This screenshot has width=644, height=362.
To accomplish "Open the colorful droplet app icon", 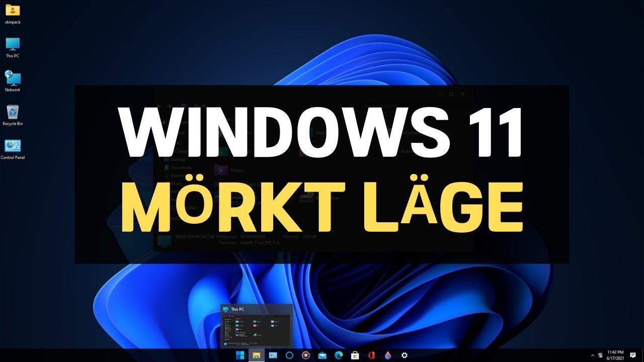I will [x=387, y=355].
